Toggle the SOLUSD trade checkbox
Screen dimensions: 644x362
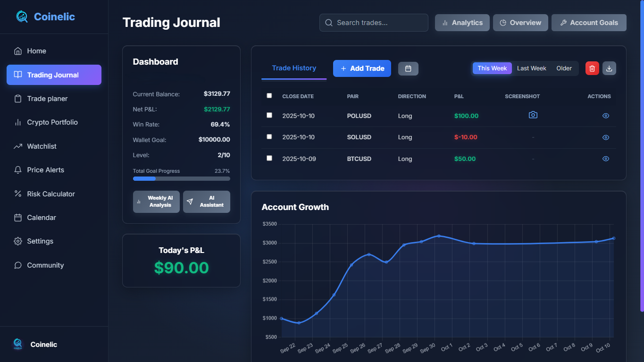click(269, 136)
